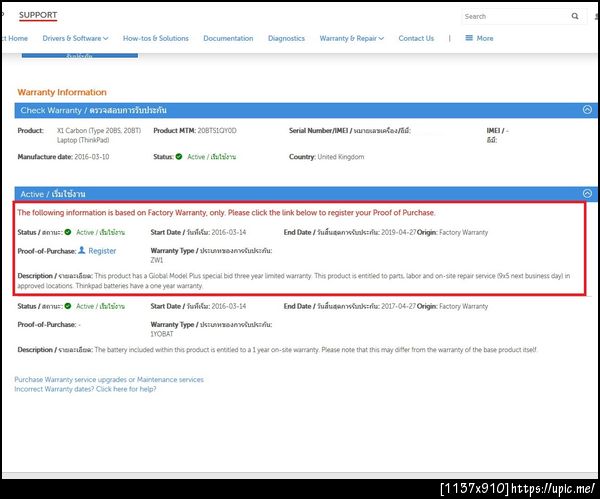This screenshot has height=499, width=600.
Task: Select the End Date 2017-04-27 value
Action: pos(398,306)
